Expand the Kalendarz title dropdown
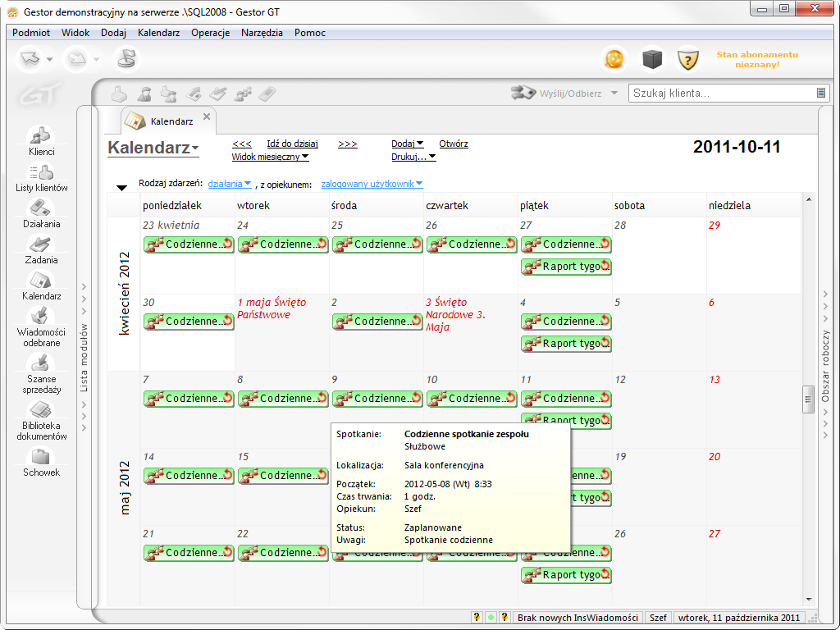Viewport: 840px width, 630px height. 153,148
